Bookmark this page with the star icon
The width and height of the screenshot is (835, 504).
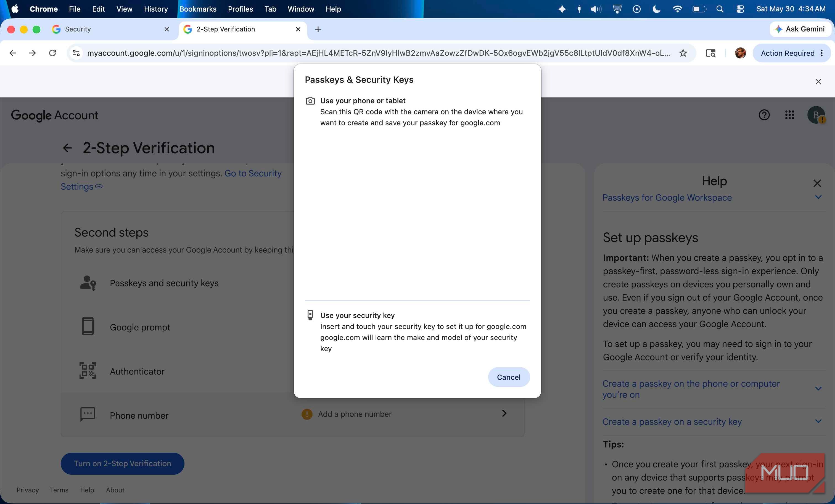pyautogui.click(x=683, y=53)
